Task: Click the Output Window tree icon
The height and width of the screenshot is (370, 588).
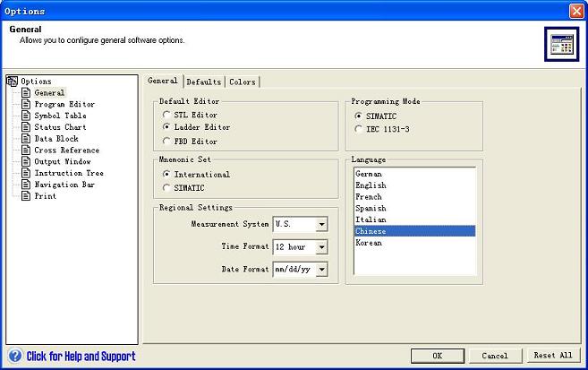Action: point(27,161)
